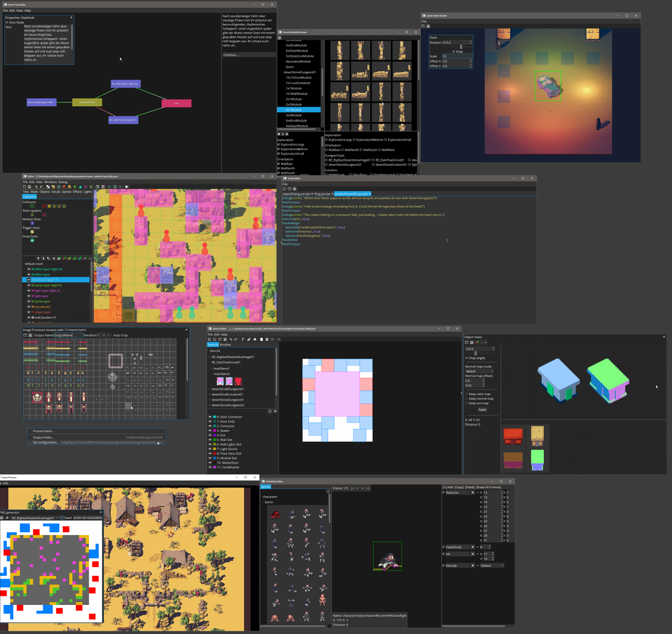This screenshot has height=634, width=672.
Task: Click the Play icon in the Editor toolbar
Action: (x=127, y=187)
